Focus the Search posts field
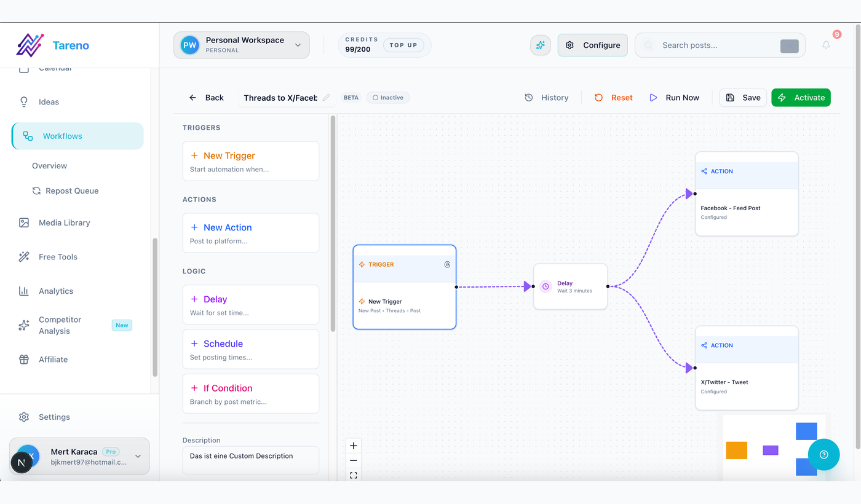Viewport: 861px width, 504px height. coord(720,45)
